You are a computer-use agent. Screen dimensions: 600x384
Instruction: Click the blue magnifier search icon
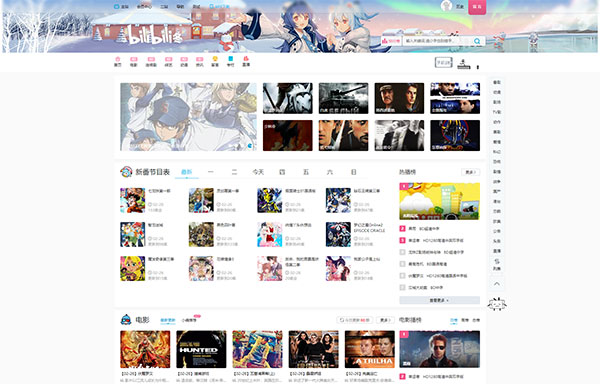point(477,41)
